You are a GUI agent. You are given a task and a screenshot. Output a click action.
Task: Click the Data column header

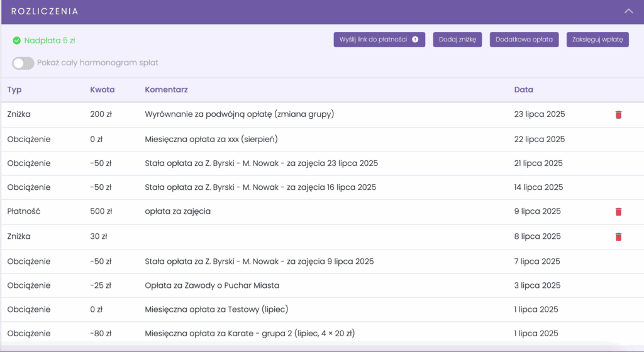pos(523,89)
